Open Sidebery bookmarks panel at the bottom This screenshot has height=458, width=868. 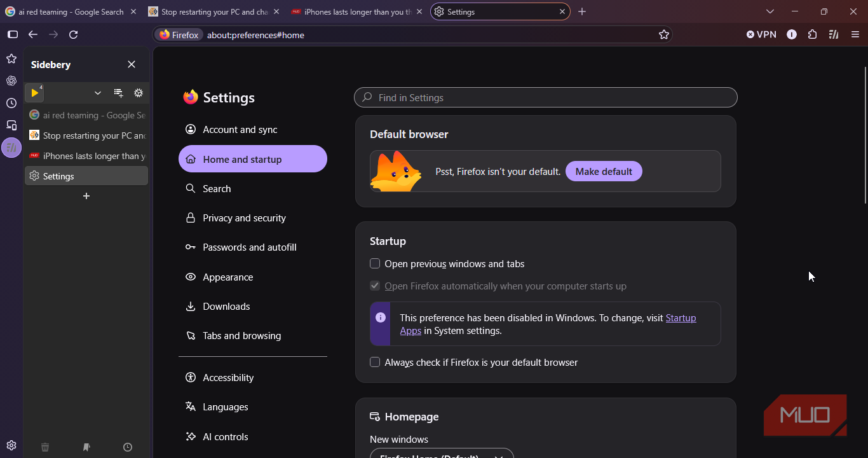coord(86,447)
